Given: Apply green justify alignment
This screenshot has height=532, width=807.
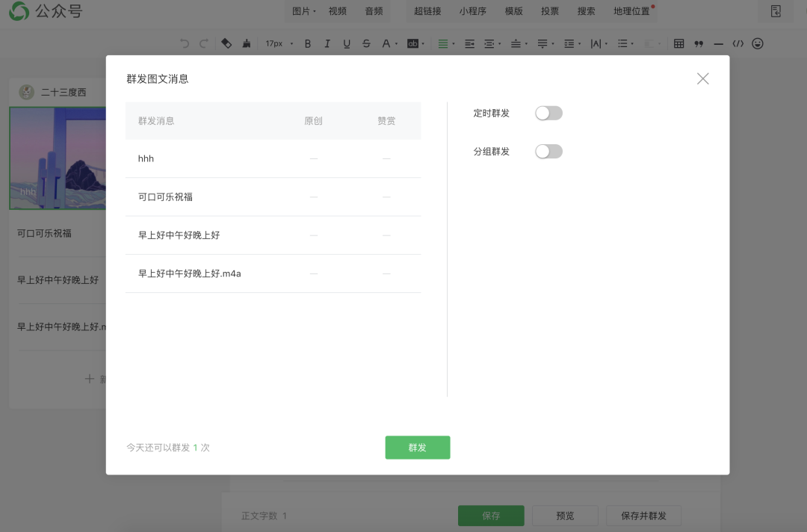Looking at the screenshot, I should pos(442,44).
